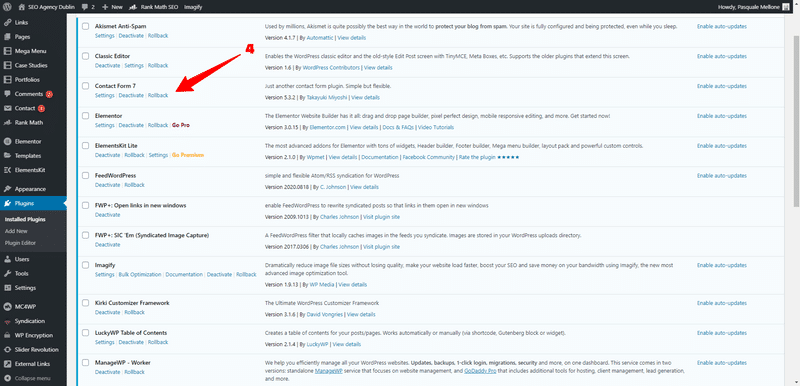Open Elementor Video Tutorials link
The height and width of the screenshot is (386, 800).
pyautogui.click(x=435, y=127)
